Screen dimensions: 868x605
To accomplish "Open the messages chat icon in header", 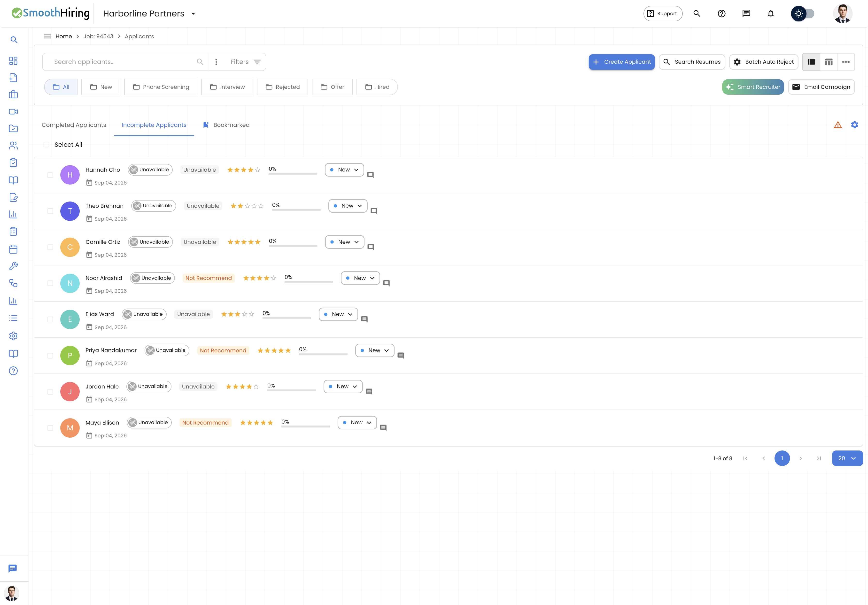I will (x=746, y=14).
